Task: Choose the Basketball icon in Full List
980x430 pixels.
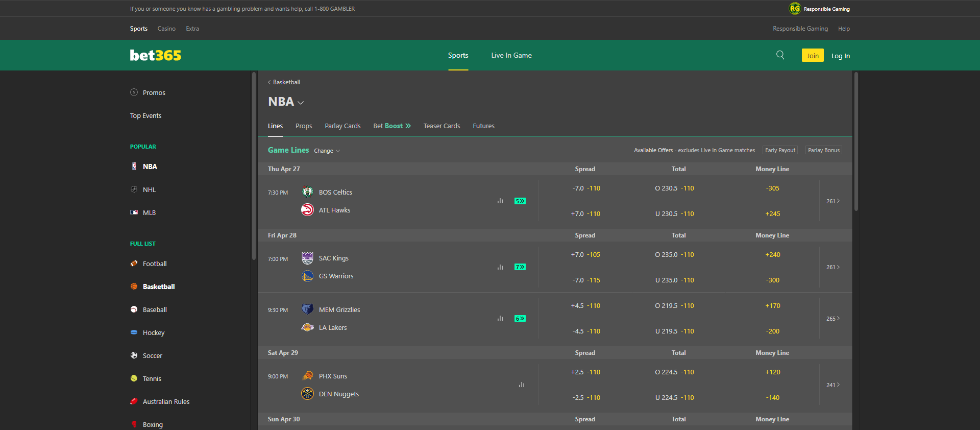Action: click(134, 286)
